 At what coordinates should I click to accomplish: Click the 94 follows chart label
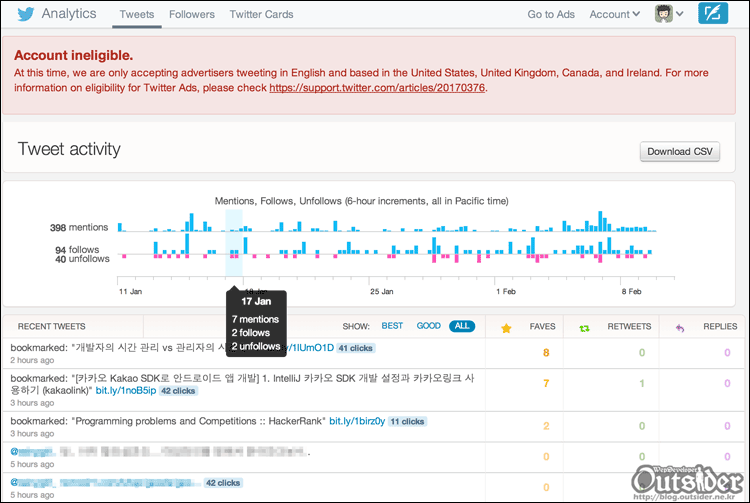(77, 250)
